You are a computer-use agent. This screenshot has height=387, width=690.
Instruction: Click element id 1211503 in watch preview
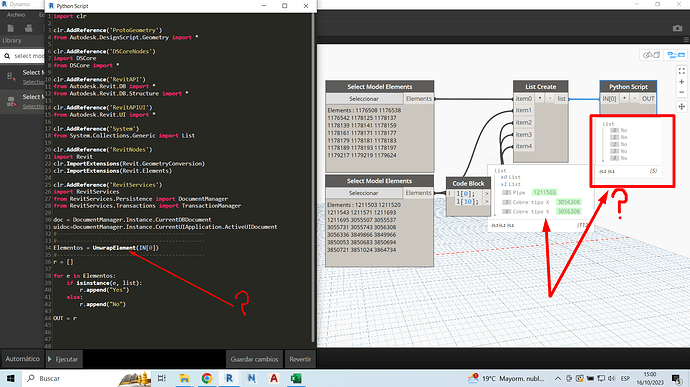(544, 192)
